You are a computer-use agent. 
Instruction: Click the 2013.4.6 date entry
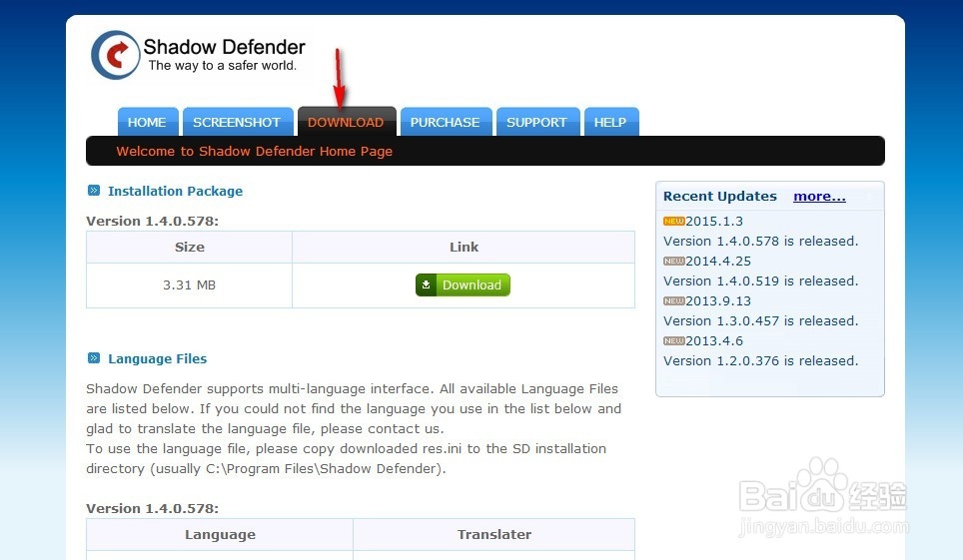[x=714, y=340]
